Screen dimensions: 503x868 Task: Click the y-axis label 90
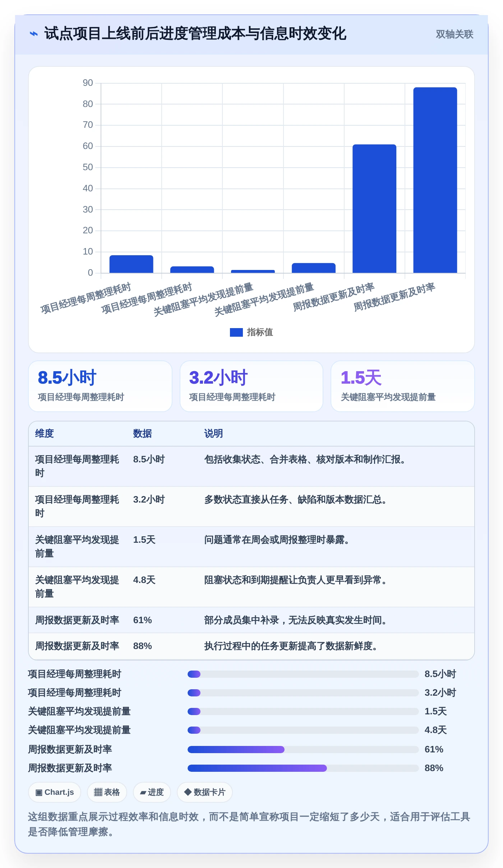(88, 83)
